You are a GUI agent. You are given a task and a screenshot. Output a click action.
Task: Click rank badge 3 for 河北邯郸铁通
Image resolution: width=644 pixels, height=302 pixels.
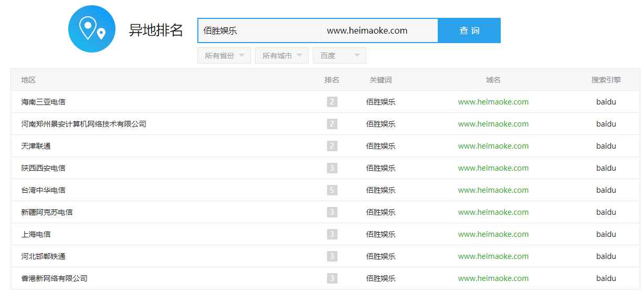332,256
